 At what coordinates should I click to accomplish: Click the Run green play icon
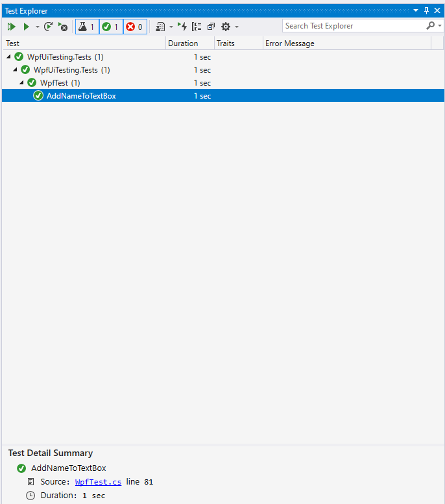27,27
